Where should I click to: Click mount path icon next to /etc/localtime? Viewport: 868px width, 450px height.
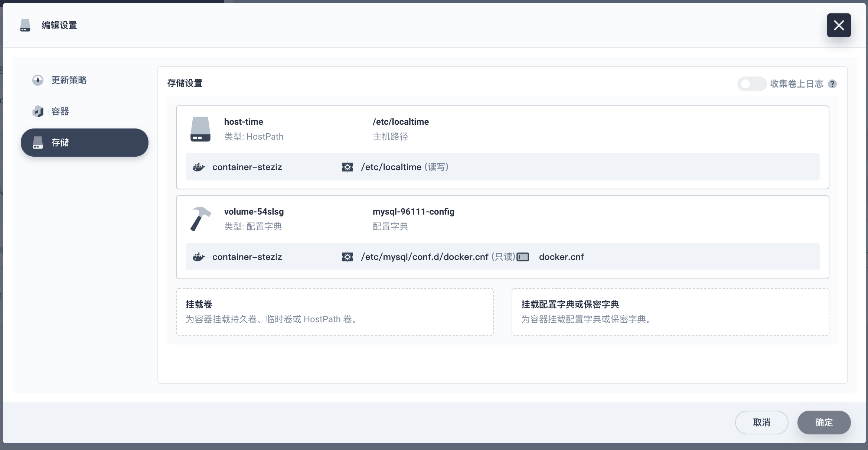pos(347,167)
